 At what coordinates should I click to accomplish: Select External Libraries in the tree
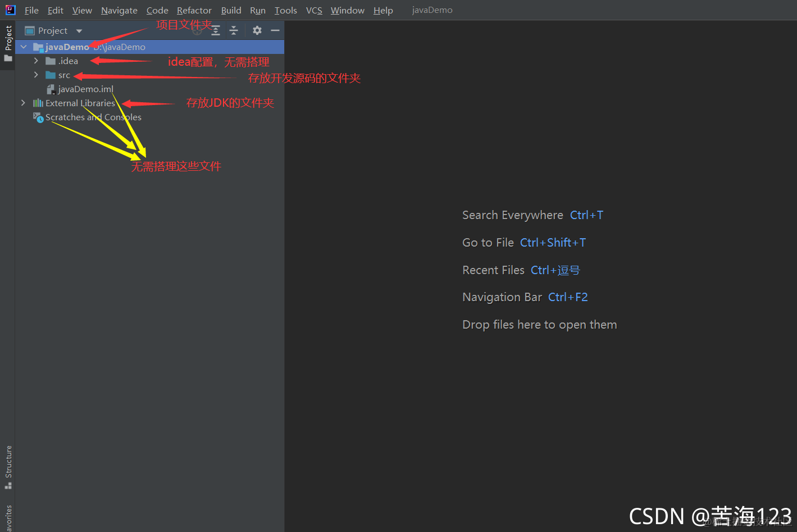click(150, 103)
